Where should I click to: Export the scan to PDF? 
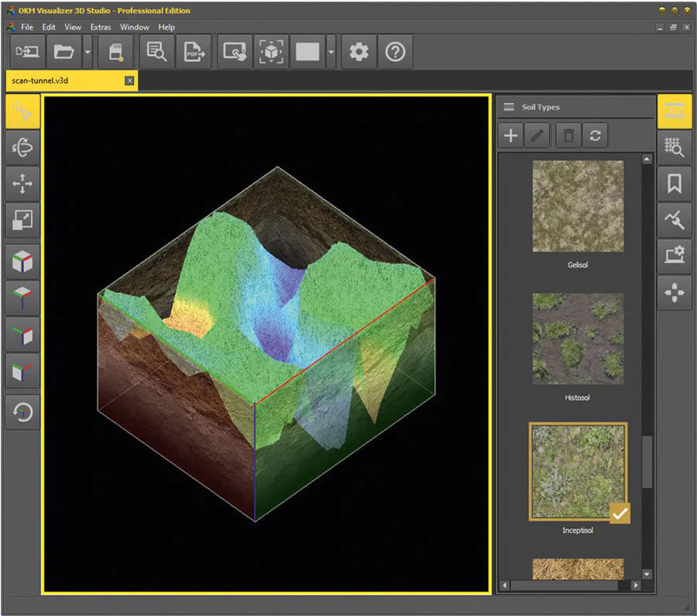[x=194, y=52]
